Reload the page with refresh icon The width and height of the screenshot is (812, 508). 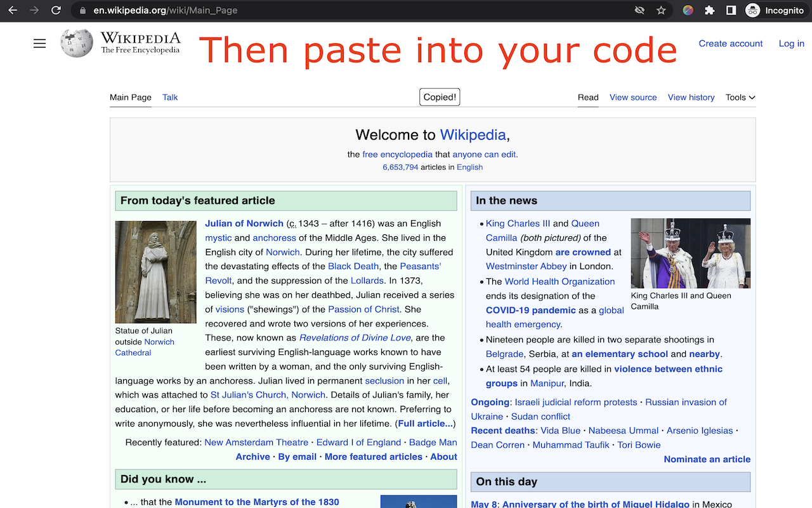point(56,10)
